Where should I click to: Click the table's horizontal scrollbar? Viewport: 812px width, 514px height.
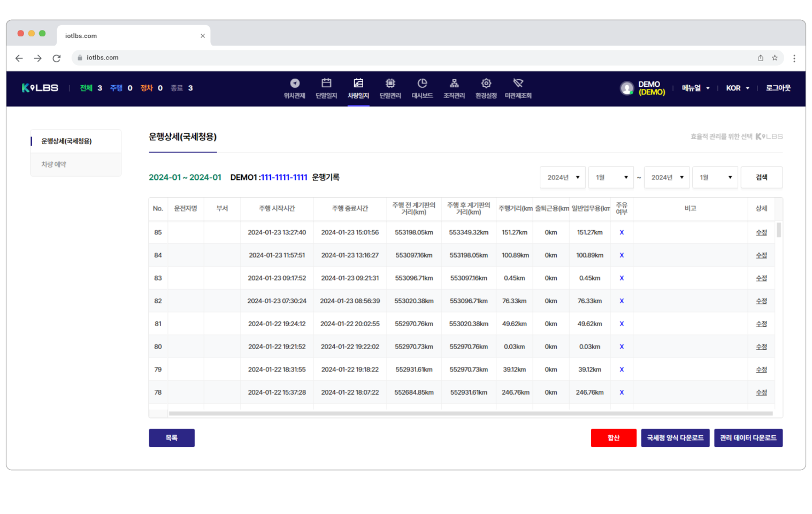[x=471, y=413]
